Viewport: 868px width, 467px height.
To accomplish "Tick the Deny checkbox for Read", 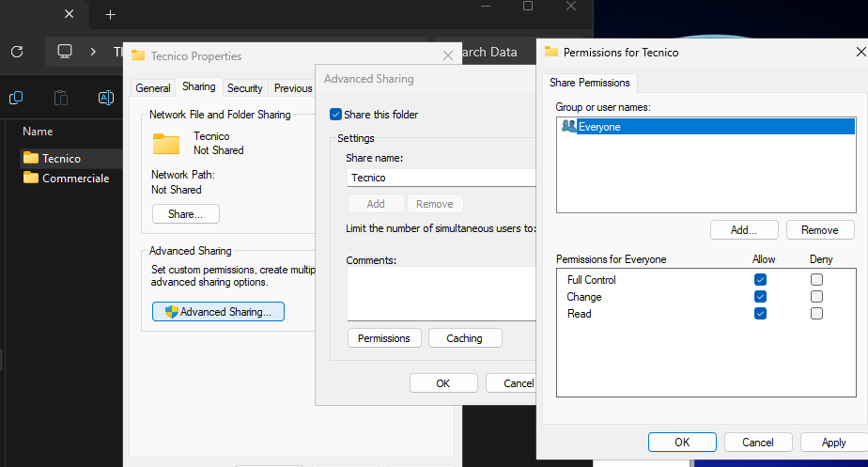I will click(816, 314).
